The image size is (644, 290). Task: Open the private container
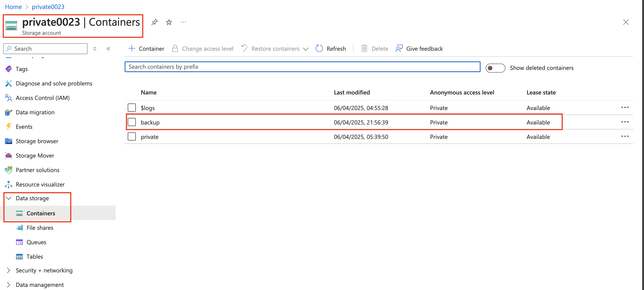point(150,137)
